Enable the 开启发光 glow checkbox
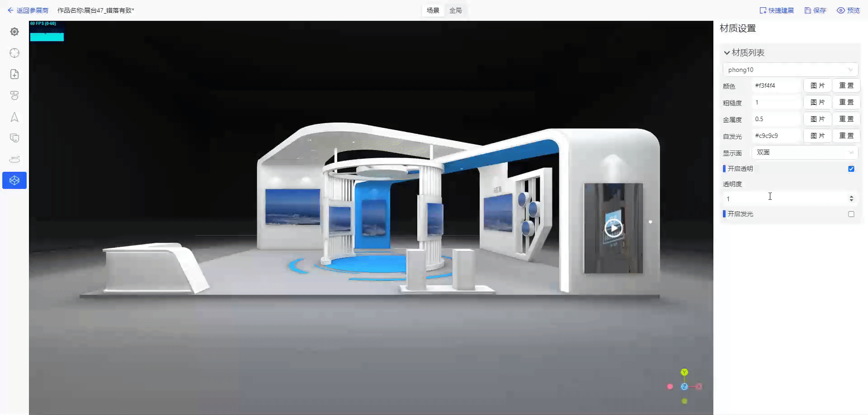 tap(851, 214)
